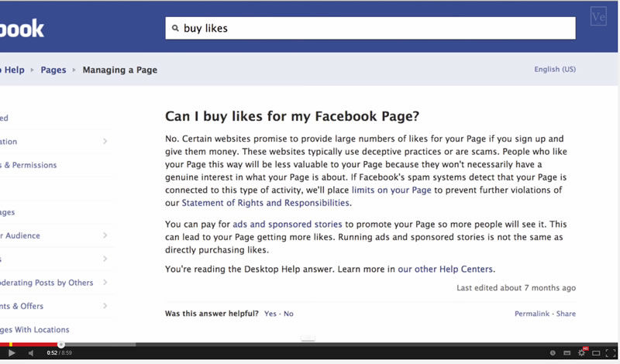Open Statement of Rights and Responsibilities link
The image size is (620, 364).
tap(265, 203)
